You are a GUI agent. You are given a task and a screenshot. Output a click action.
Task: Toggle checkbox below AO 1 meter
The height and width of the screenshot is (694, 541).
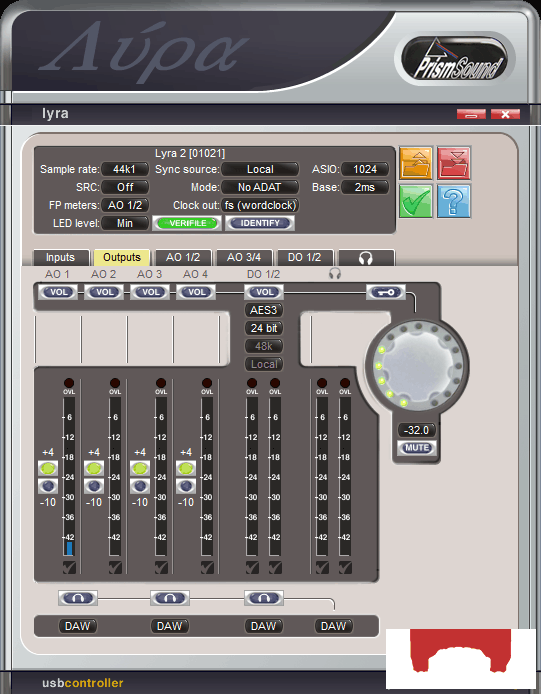pyautogui.click(x=69, y=567)
